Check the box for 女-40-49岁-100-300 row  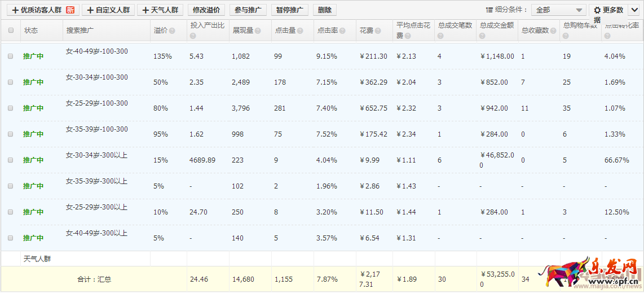(x=10, y=56)
